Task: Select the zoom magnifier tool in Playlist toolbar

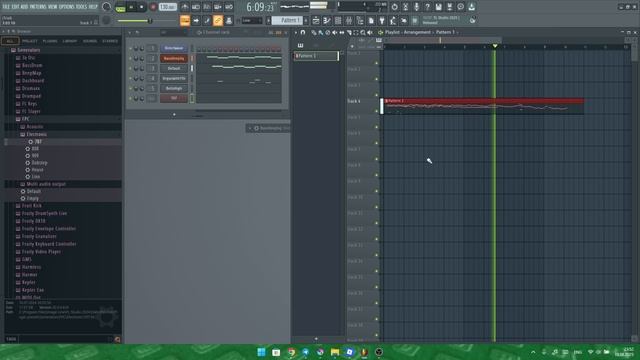Action: coord(362,32)
